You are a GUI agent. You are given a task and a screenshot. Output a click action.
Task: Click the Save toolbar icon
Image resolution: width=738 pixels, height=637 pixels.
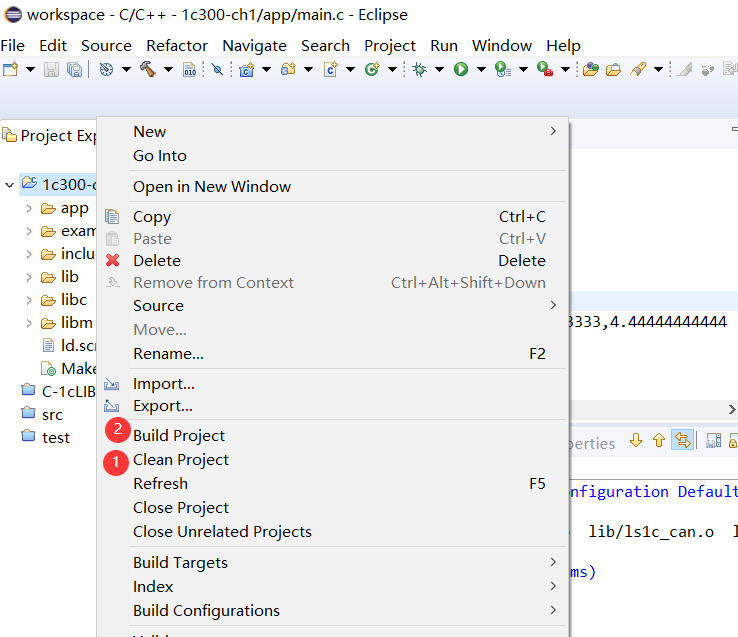click(x=51, y=70)
